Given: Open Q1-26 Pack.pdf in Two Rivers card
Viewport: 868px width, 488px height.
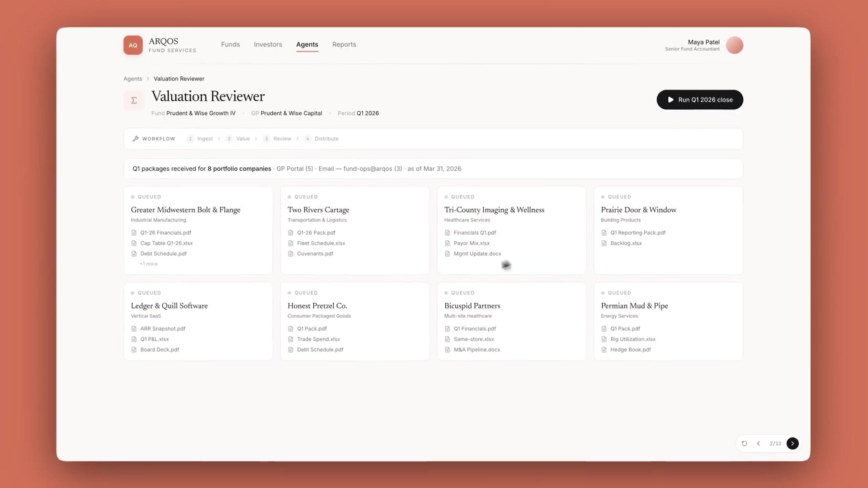Looking at the screenshot, I should (316, 233).
